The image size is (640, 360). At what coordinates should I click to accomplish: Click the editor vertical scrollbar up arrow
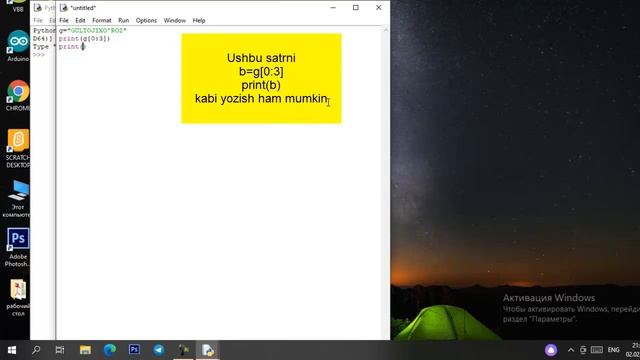385,30
